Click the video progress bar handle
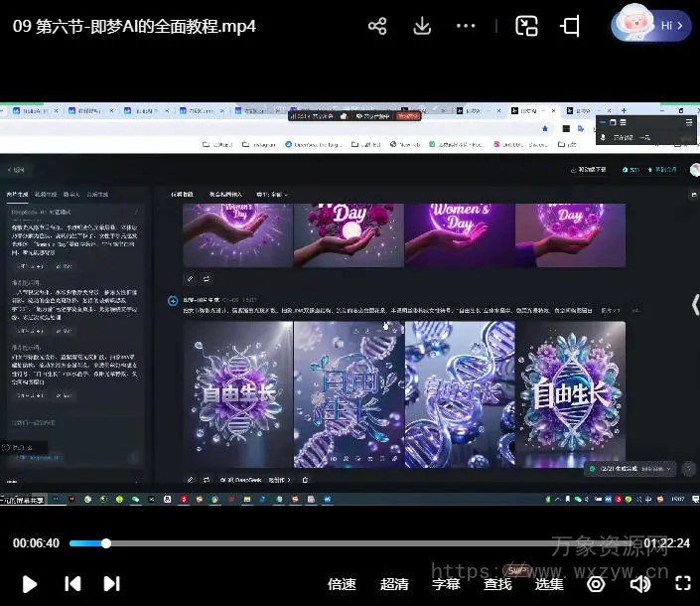Screen dimensions: 700x606 [x=106, y=543]
